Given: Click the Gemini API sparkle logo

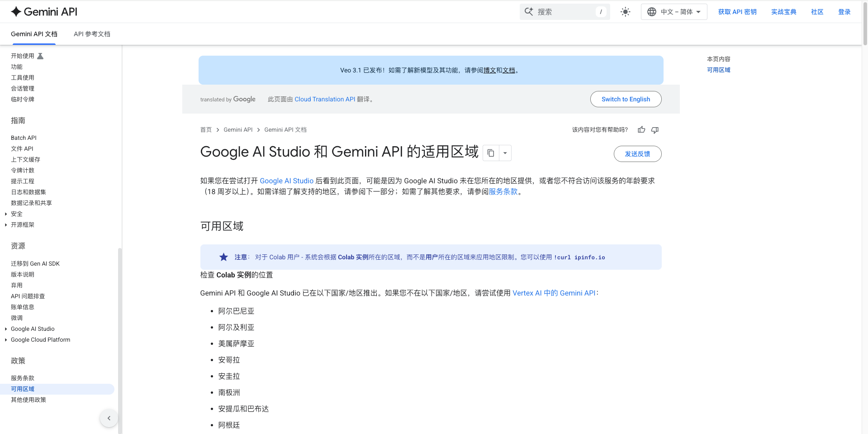Looking at the screenshot, I should [16, 11].
